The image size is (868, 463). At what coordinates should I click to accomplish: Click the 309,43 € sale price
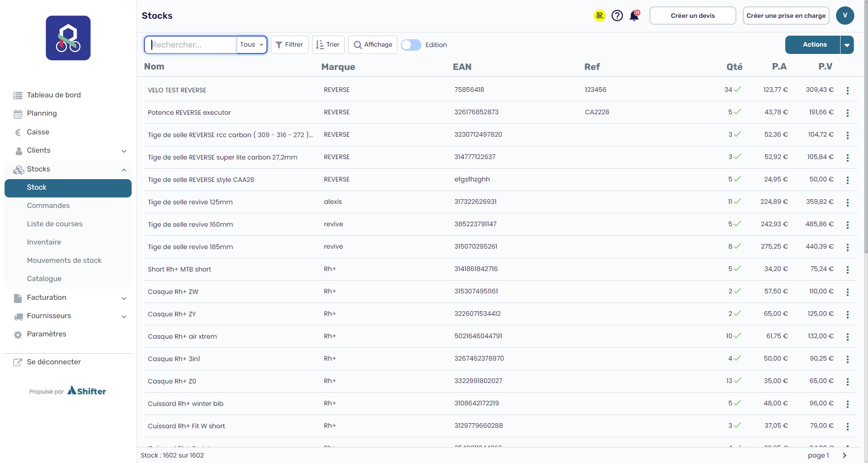click(820, 90)
